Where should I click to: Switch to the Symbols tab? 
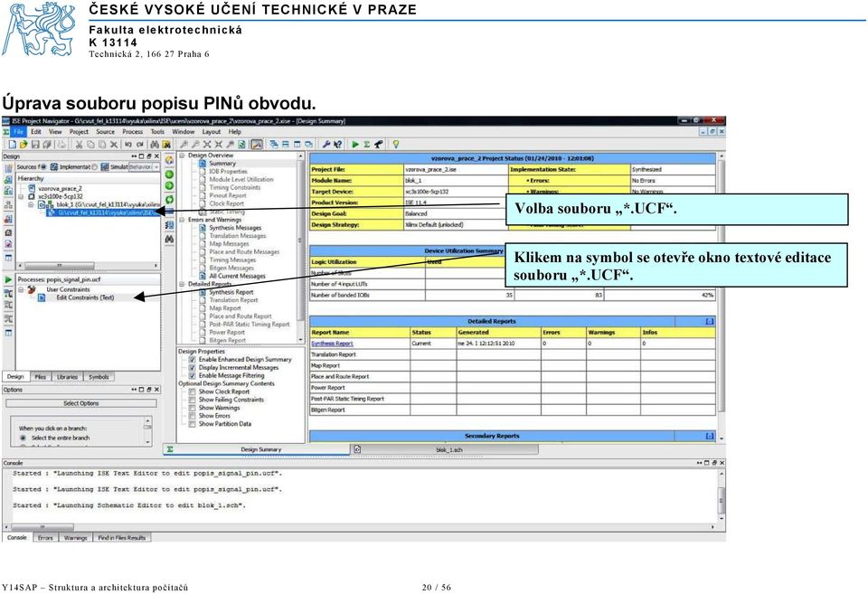pyautogui.click(x=99, y=377)
